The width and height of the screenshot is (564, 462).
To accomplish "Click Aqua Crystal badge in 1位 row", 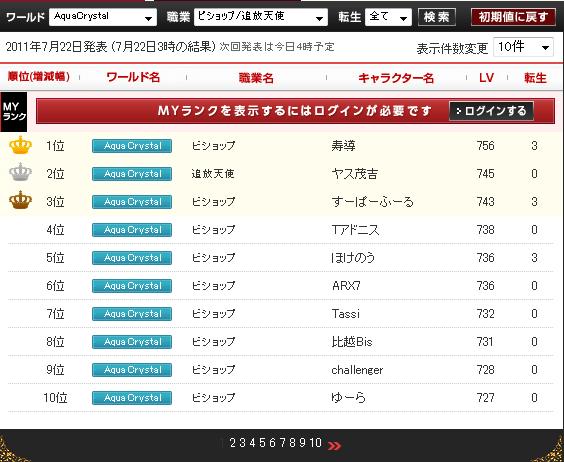I will coord(132,146).
